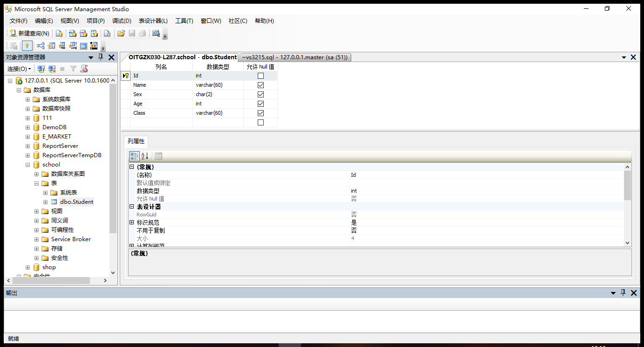The height and width of the screenshot is (347, 644).
Task: Open Object Explorer window position dropdown arrow
Action: [91, 57]
